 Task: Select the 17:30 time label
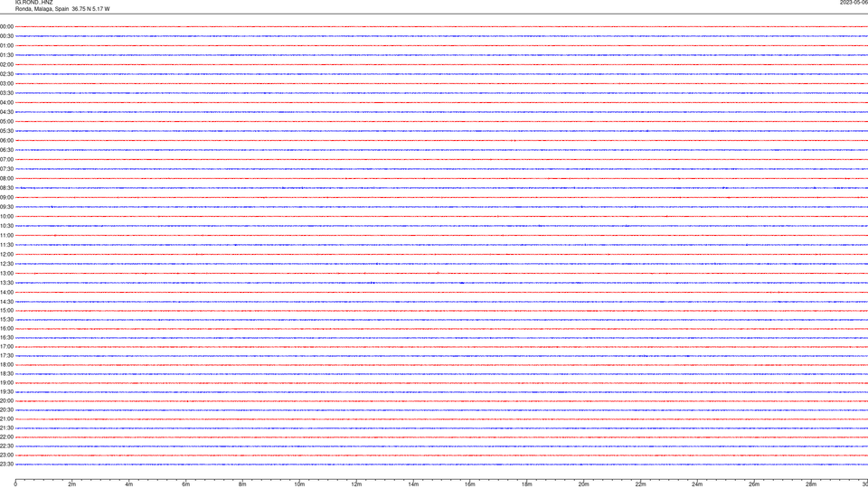tap(6, 356)
